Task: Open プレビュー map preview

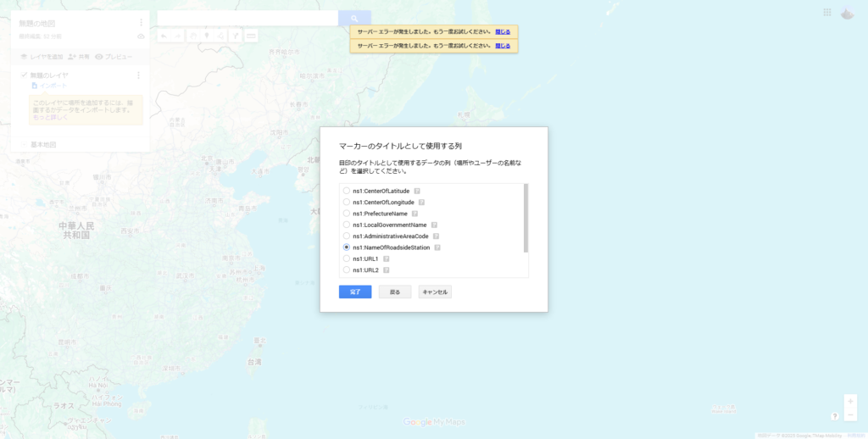Action: pos(114,57)
